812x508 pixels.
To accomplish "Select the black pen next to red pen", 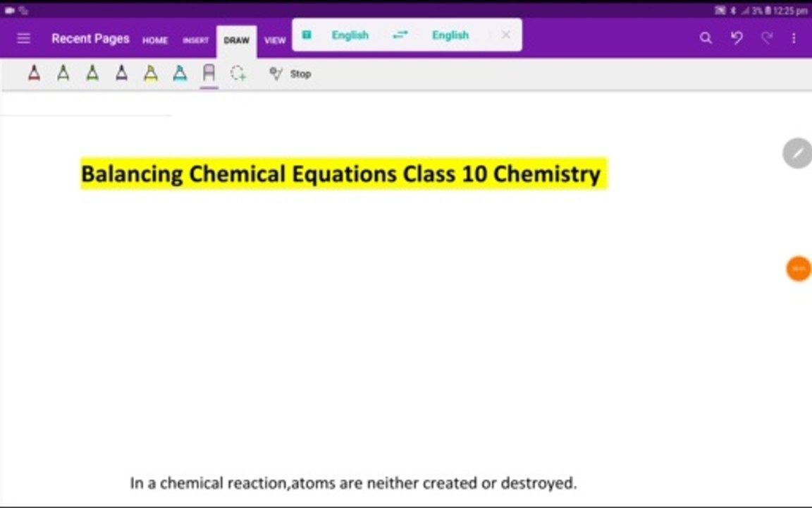I will [63, 73].
